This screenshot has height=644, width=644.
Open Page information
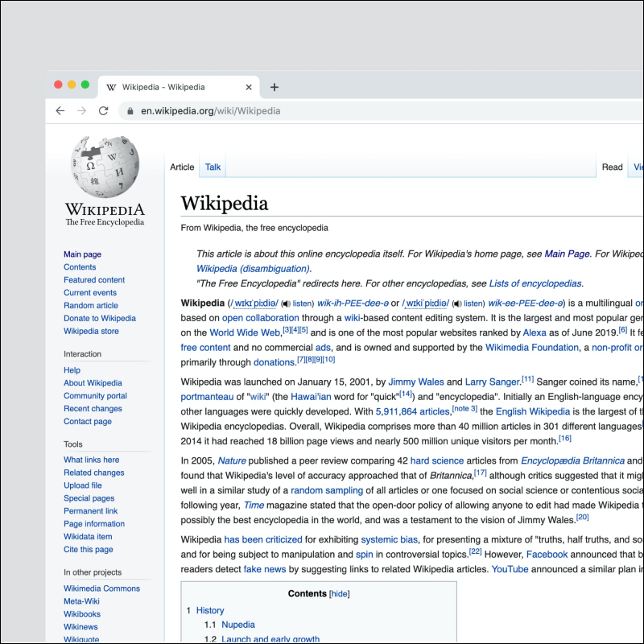pos(94,524)
